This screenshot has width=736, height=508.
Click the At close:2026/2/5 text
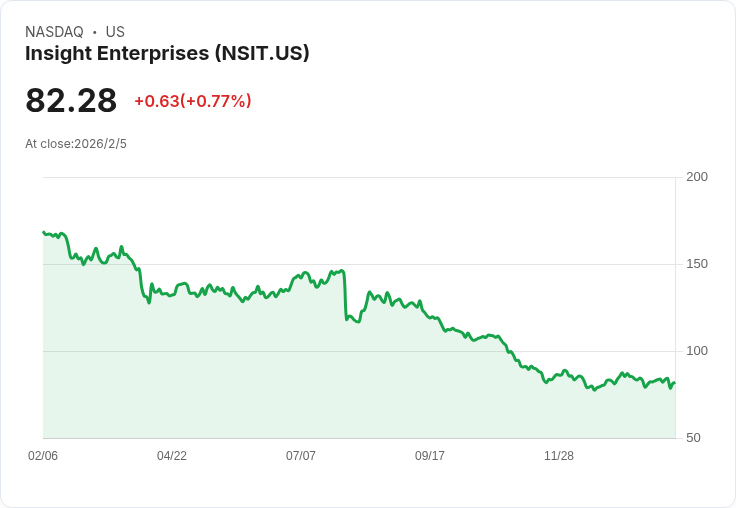tap(76, 144)
